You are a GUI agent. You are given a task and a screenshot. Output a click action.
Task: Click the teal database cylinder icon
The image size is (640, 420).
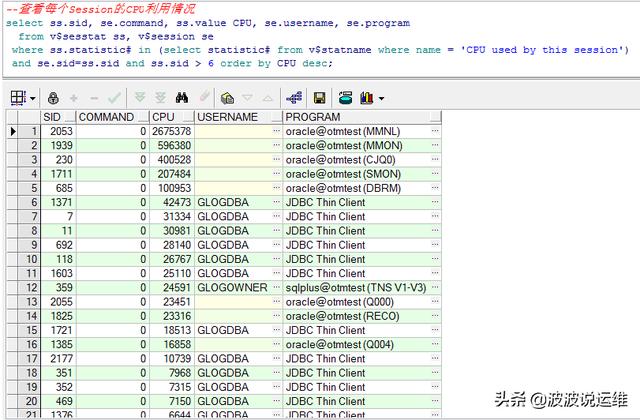(345, 98)
